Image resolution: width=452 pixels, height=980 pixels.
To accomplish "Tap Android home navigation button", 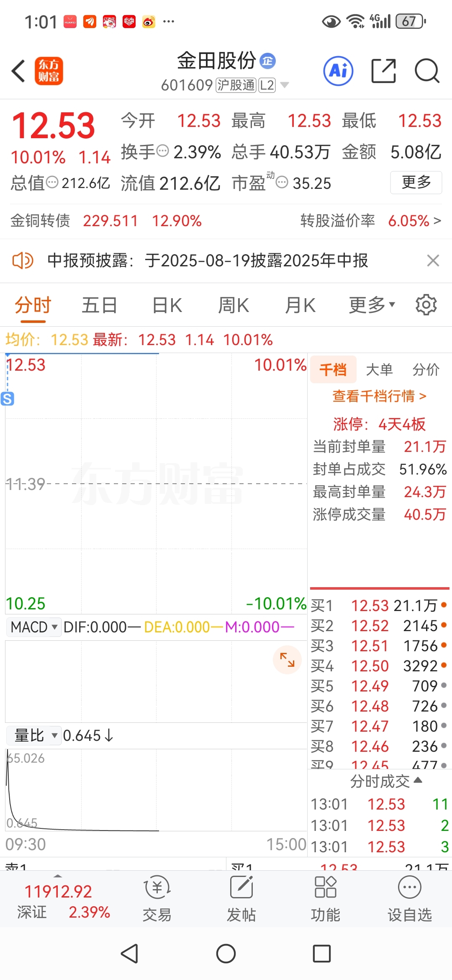I will [226, 954].
